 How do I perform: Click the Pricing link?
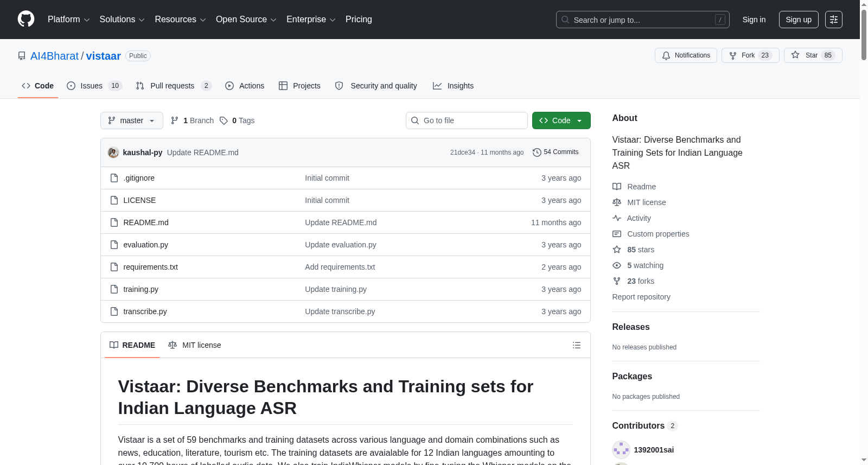359,20
